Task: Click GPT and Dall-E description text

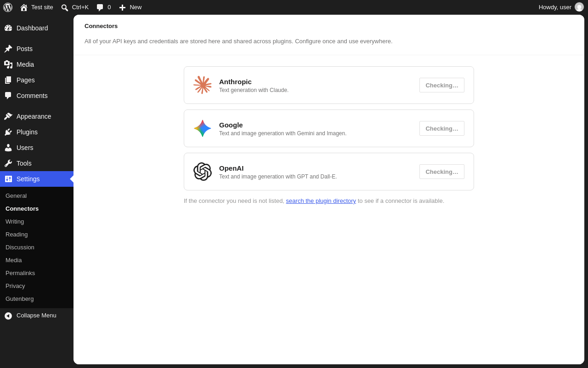Action: (278, 177)
